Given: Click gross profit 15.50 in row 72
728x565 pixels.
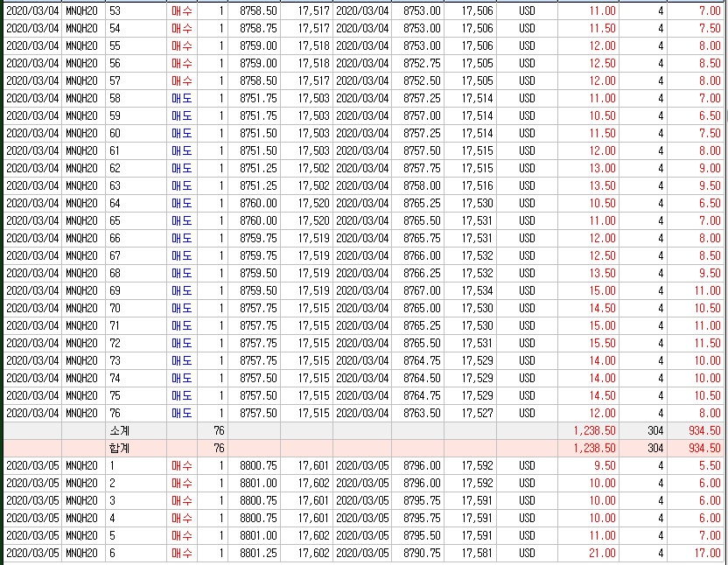Looking at the screenshot, I should click(602, 343).
